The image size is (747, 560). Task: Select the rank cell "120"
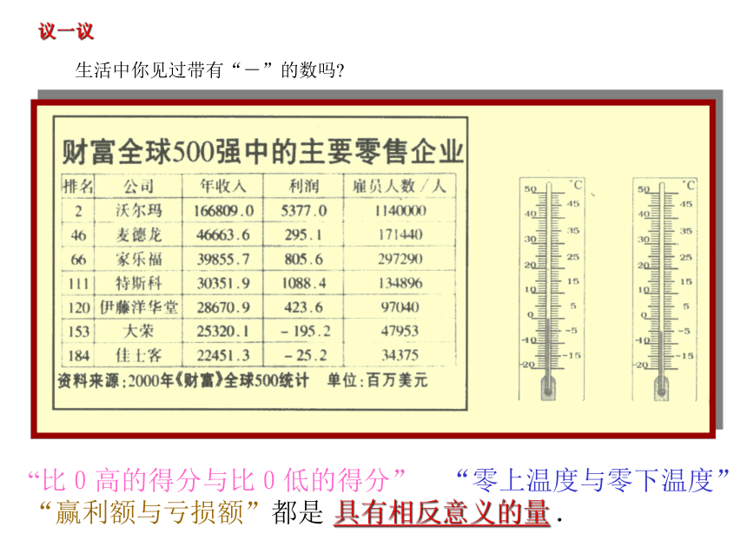(x=78, y=307)
